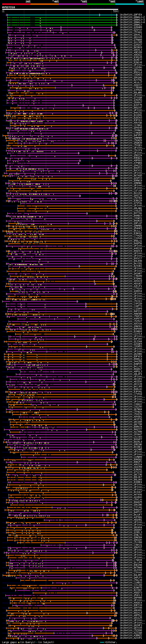The height and width of the screenshot is (644, 146).
Task: Select label UniRef100_B4F957
Action: tap(131, 135)
